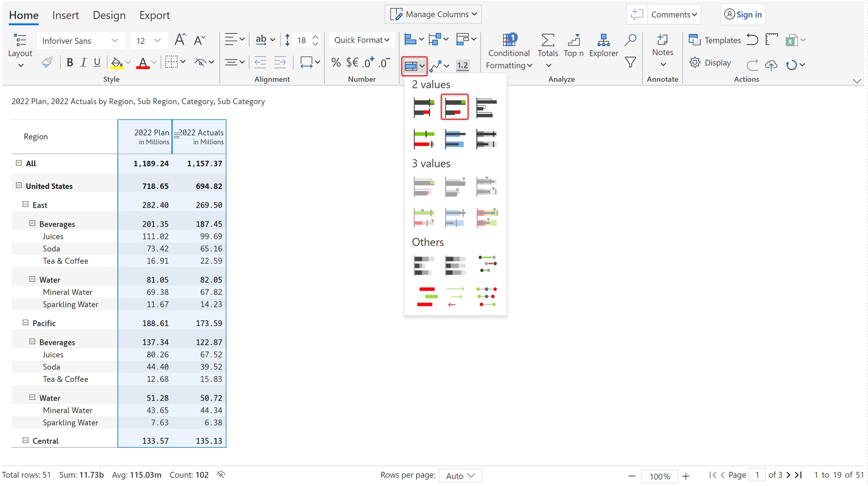Switch to the Insert tab
The height and width of the screenshot is (486, 868).
(x=66, y=15)
